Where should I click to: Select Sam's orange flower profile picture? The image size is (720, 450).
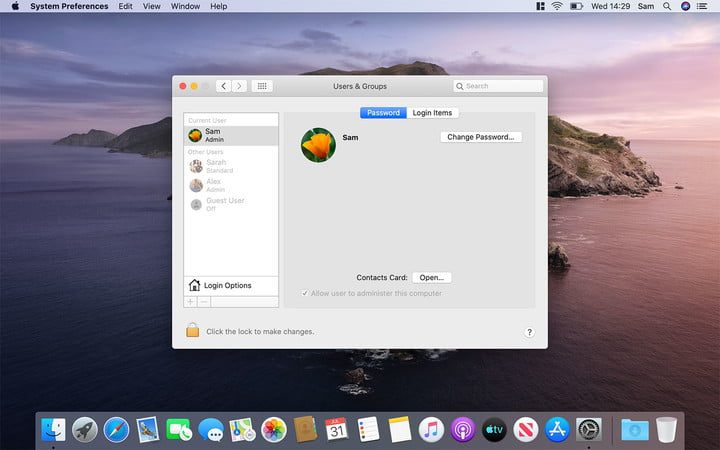(x=318, y=145)
